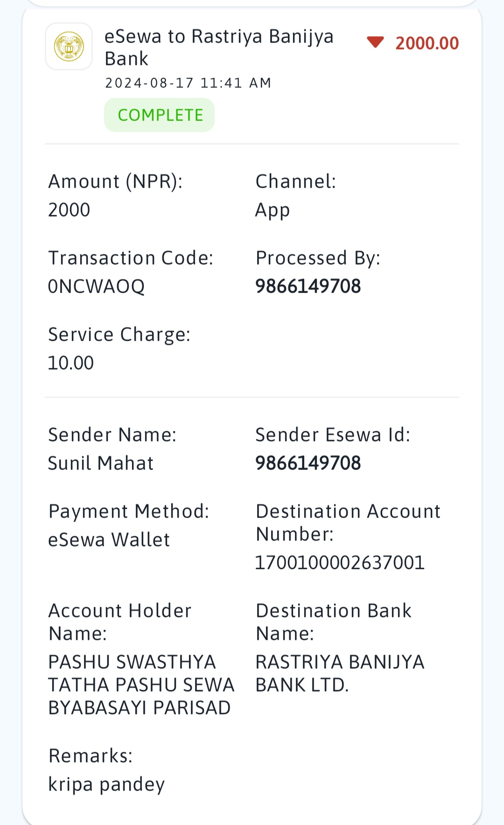Image resolution: width=504 pixels, height=825 pixels.
Task: Select the Account Holder Name label
Action: pyautogui.click(x=120, y=622)
